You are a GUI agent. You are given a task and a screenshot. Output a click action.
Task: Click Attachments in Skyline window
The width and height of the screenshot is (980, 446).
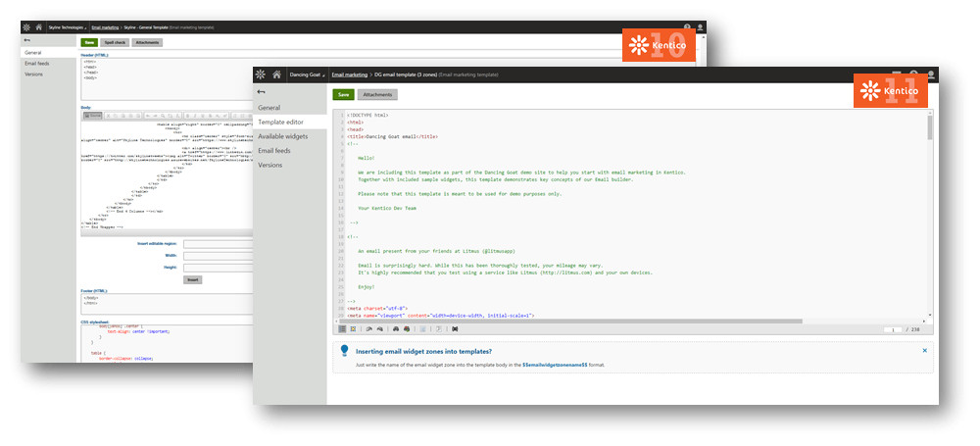tap(147, 42)
